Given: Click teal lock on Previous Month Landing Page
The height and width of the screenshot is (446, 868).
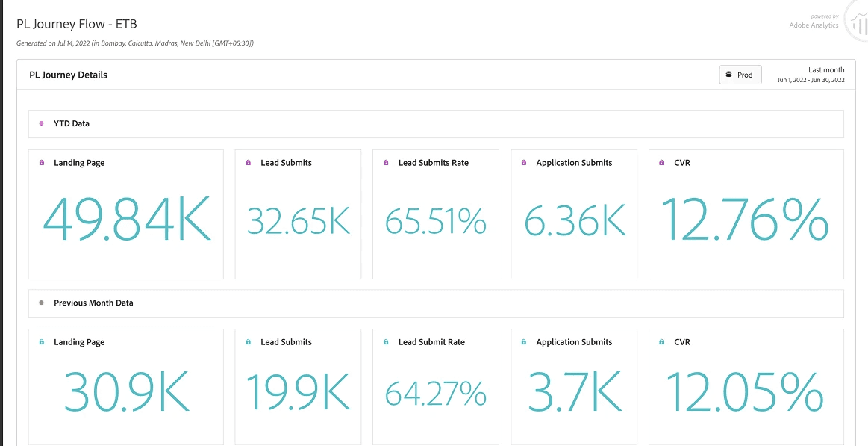Looking at the screenshot, I should 42,342.
